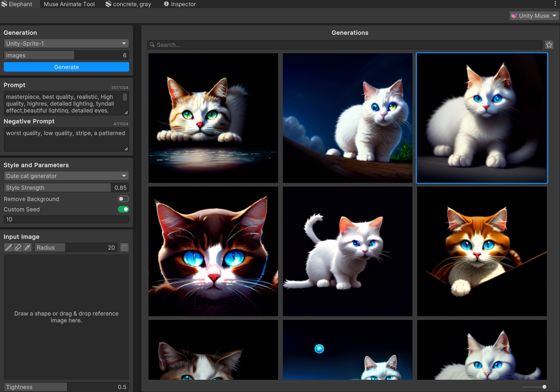Open the three-dot menu at top right
Image resolution: width=560 pixels, height=392 pixels.
pos(555,4)
